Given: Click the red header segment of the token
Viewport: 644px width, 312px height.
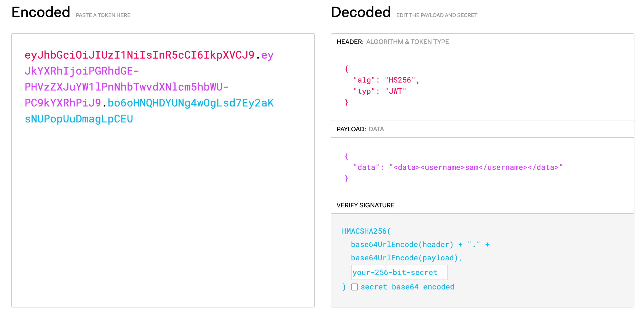Looking at the screenshot, I should click(140, 55).
